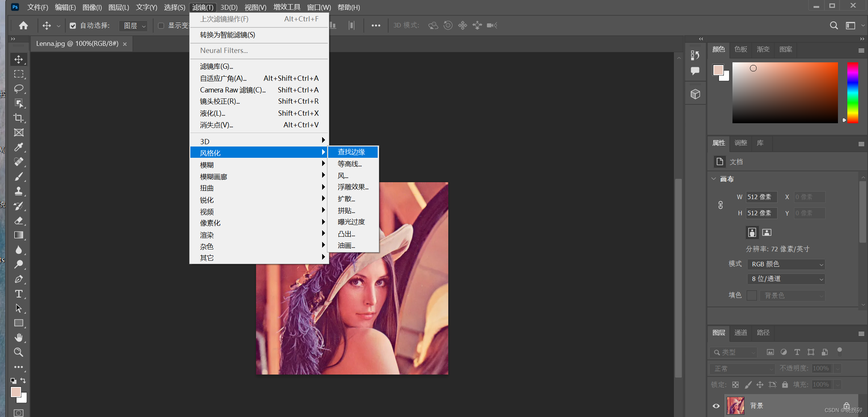Collapse the 画布 section
The height and width of the screenshot is (417, 868).
pos(714,179)
